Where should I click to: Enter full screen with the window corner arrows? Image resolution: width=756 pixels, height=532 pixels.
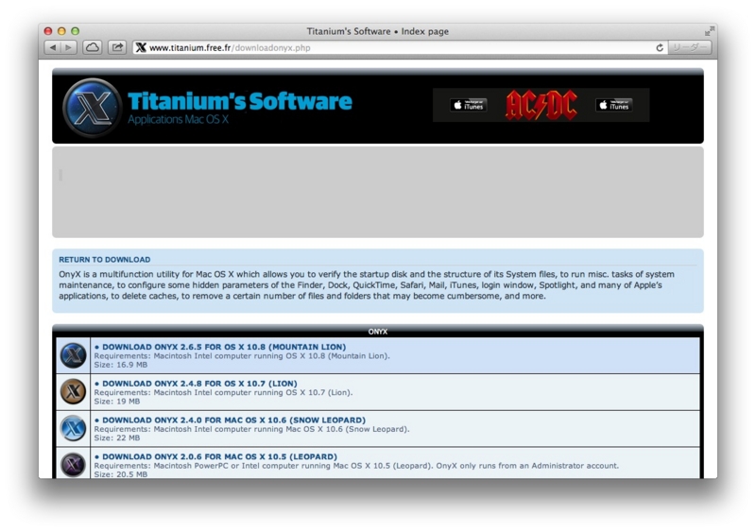click(709, 31)
